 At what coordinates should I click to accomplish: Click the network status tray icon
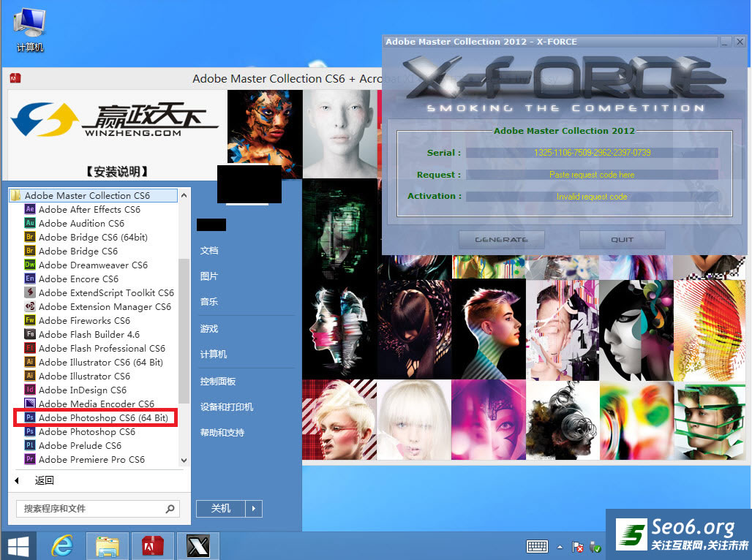595,547
